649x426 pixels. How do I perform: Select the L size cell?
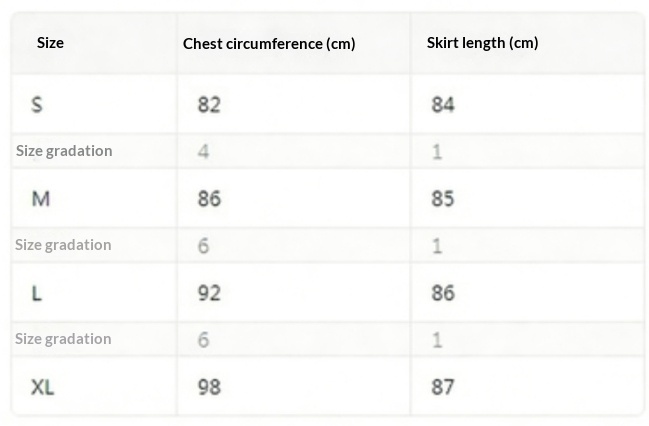pos(37,293)
